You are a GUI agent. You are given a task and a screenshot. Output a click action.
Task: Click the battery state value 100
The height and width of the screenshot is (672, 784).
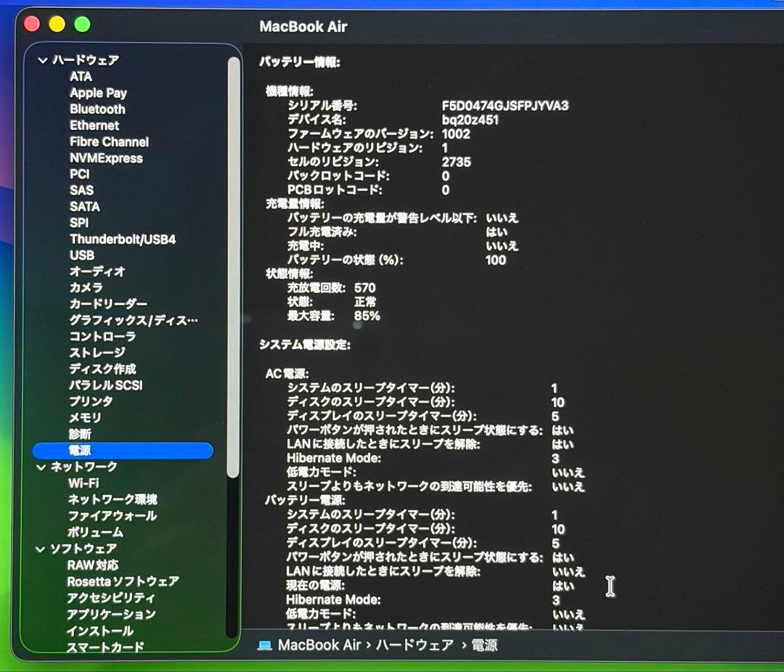pyautogui.click(x=496, y=260)
